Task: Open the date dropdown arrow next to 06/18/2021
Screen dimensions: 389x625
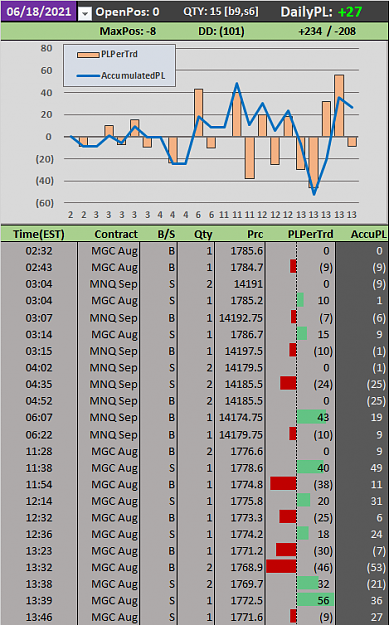Action: (x=84, y=14)
